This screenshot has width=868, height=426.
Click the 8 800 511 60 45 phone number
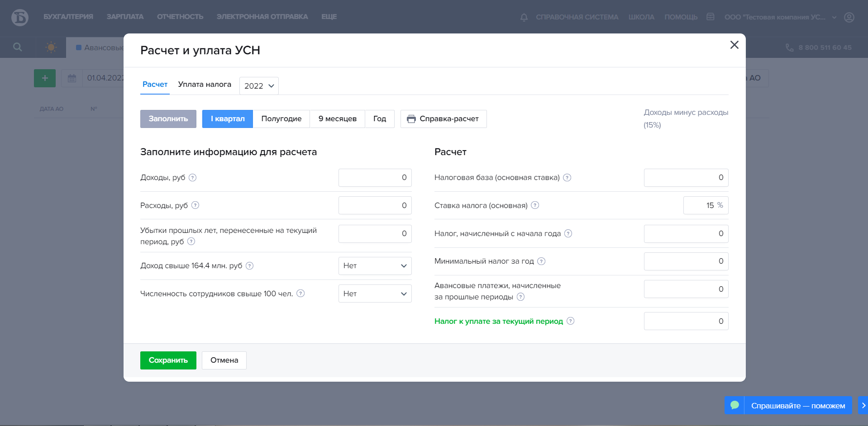(x=825, y=47)
